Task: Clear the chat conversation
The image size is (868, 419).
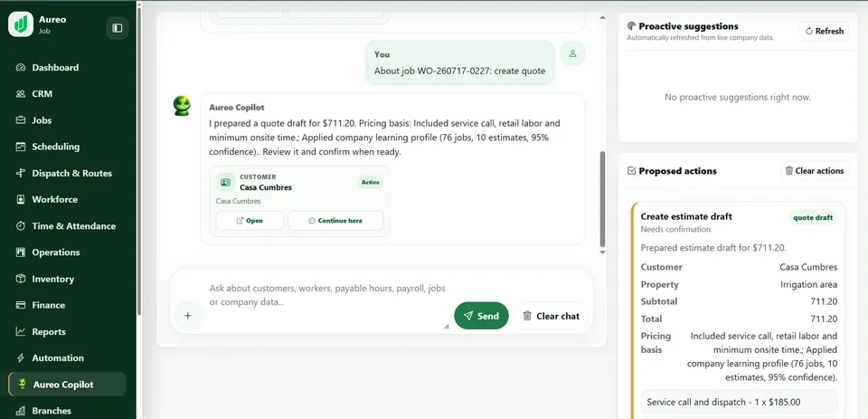Action: point(552,316)
